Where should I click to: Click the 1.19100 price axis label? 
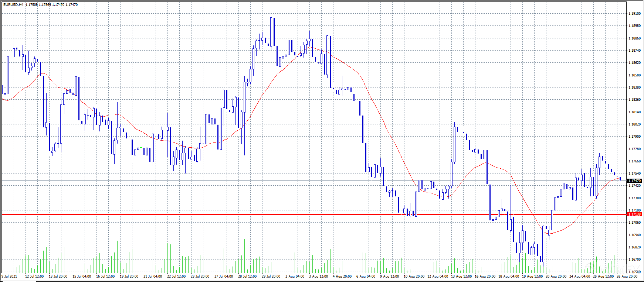[634, 14]
